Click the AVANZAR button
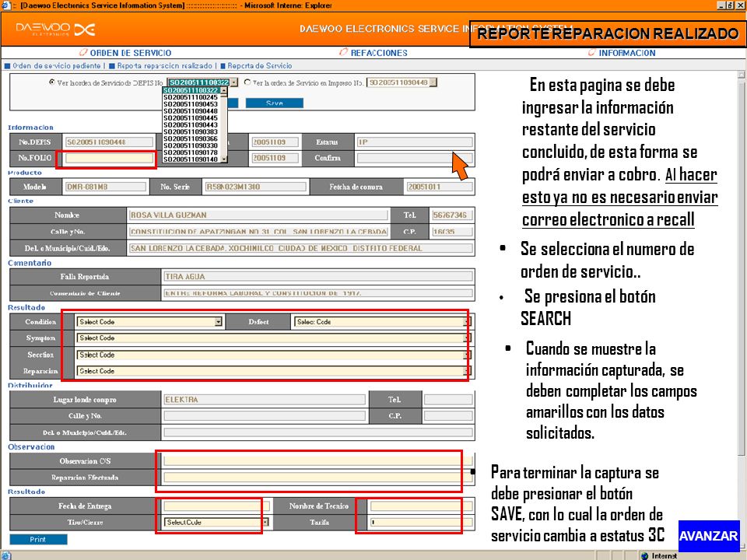747x560 pixels. [709, 536]
